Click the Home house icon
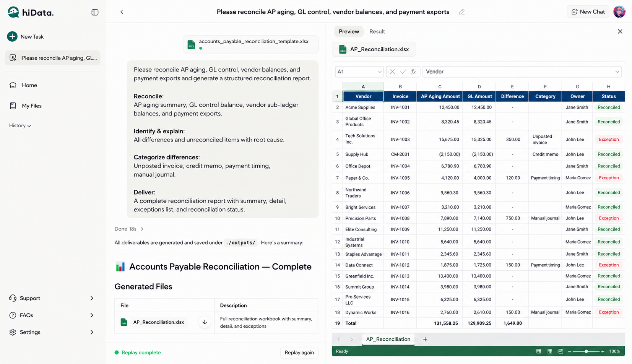The image size is (632, 364). coord(13,85)
